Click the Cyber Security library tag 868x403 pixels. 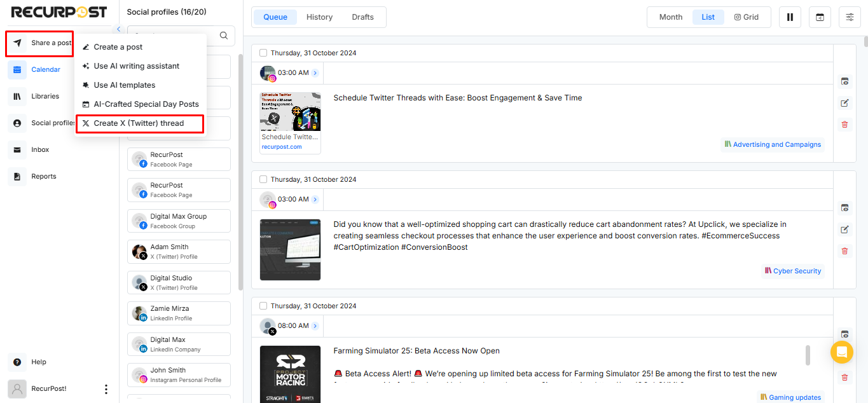pyautogui.click(x=793, y=271)
